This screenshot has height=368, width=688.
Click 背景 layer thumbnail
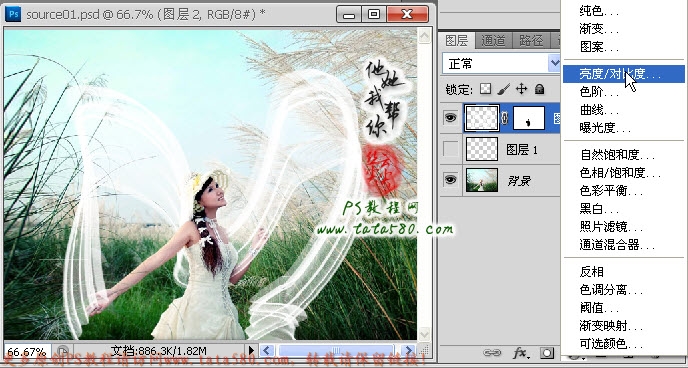[x=482, y=180]
